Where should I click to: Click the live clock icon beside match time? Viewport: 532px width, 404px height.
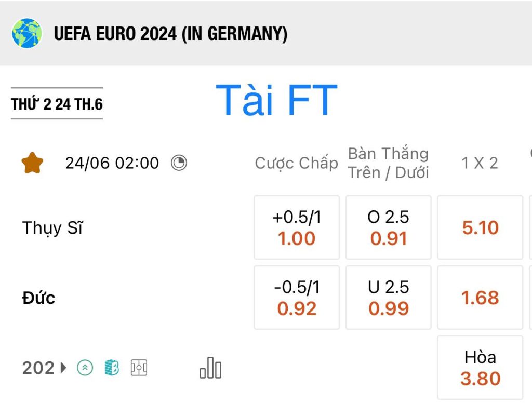[179, 163]
